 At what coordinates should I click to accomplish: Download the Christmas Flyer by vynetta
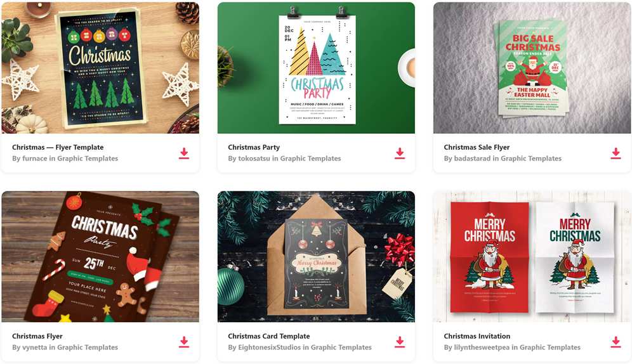[184, 342]
